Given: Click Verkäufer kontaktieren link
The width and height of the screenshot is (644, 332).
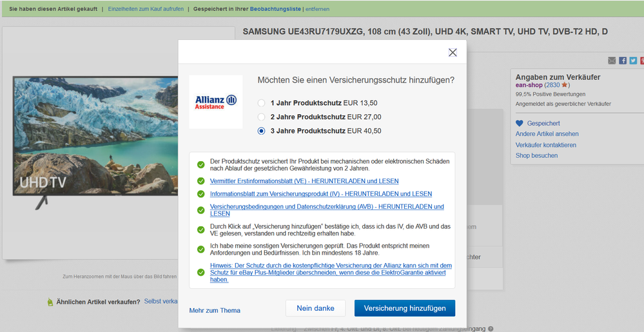Looking at the screenshot, I should [546, 145].
